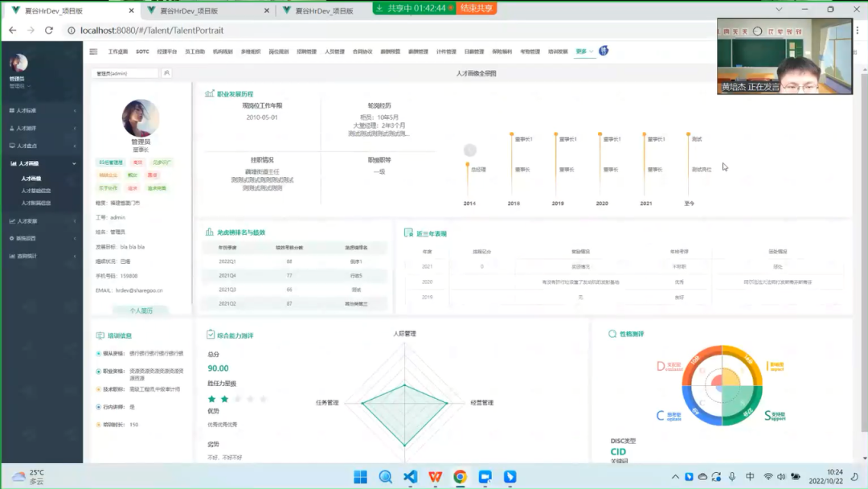Open the round blue avatar icon in top navigation
Viewport: 868px width, 489px height.
(x=604, y=51)
